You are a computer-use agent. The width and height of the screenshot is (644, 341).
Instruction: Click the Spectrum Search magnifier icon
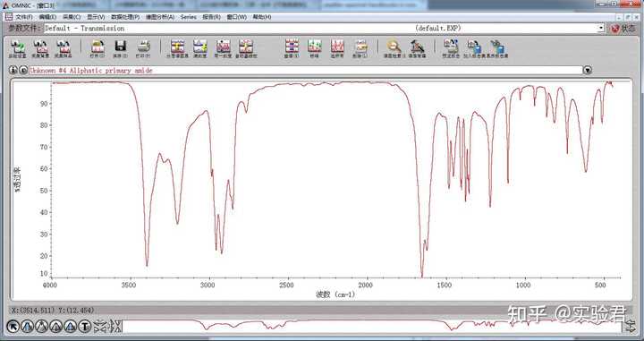pos(394,48)
